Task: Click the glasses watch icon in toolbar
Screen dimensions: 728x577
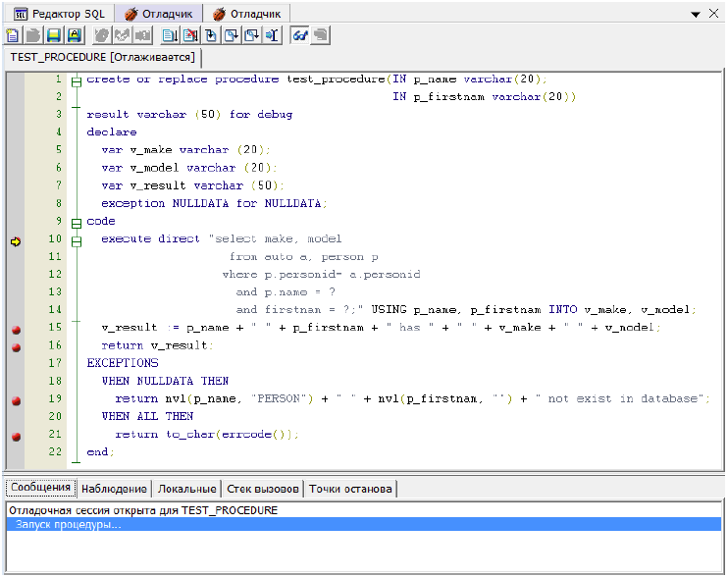Action: pyautogui.click(x=300, y=35)
